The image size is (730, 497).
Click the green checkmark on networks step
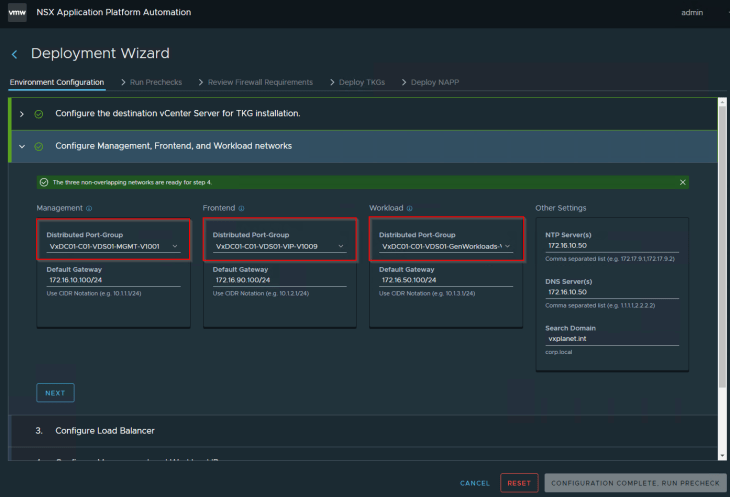click(39, 146)
